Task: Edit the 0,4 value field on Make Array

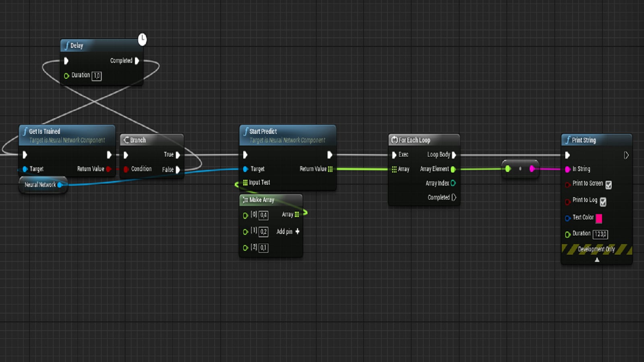Action: pyautogui.click(x=264, y=215)
